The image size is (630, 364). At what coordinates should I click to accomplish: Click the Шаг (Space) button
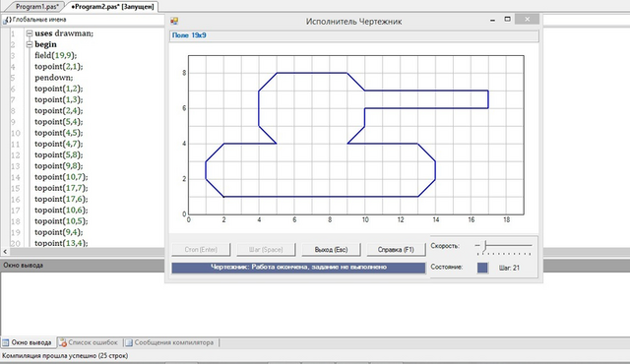coord(266,249)
